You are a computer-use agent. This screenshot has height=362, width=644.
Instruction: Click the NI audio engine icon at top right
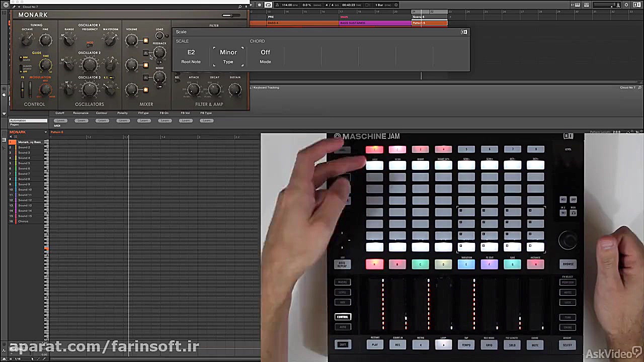(x=626, y=5)
